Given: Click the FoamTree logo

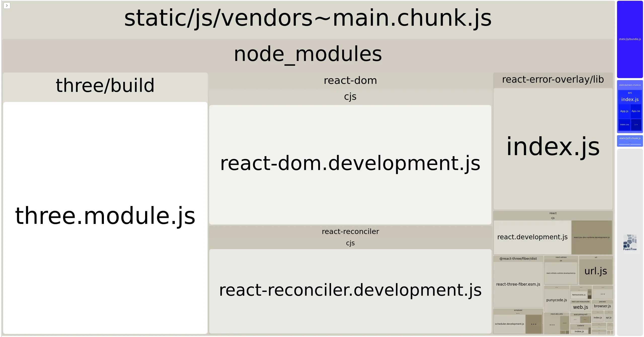Looking at the screenshot, I should pyautogui.click(x=630, y=242).
